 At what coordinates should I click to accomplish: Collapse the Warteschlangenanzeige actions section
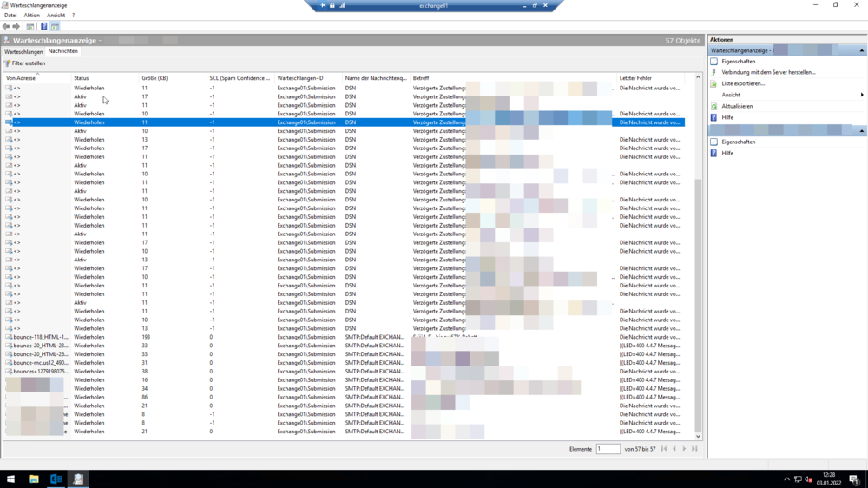tap(862, 50)
